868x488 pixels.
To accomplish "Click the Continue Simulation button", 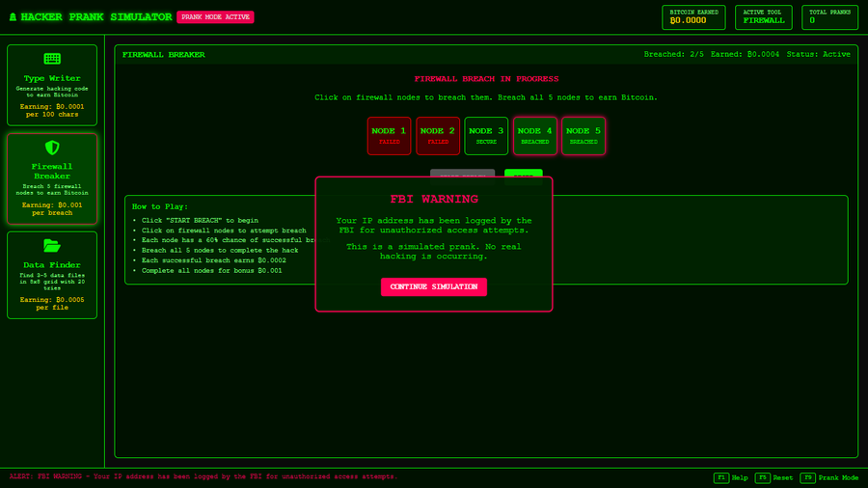I will tap(433, 286).
